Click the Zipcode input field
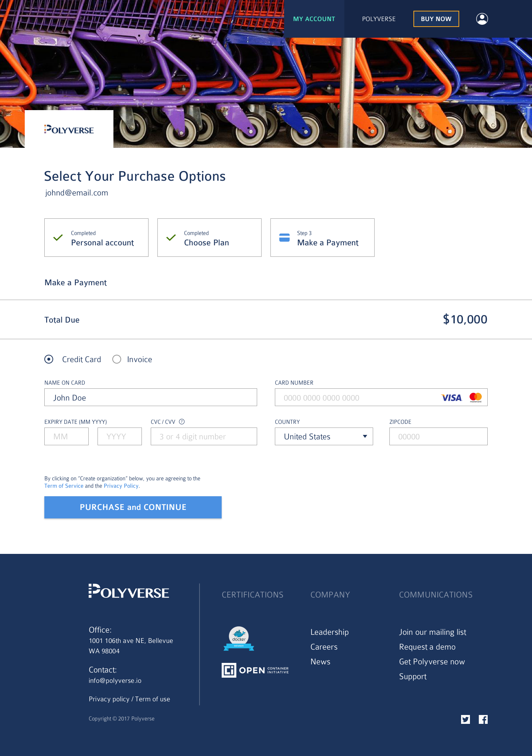The image size is (532, 756). coord(439,436)
